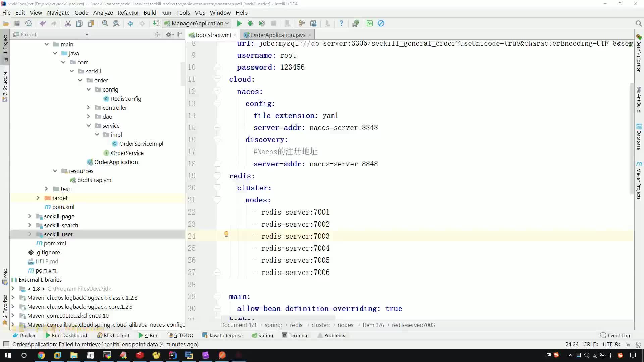
Task: Open the Refactor menu
Action: point(128,13)
